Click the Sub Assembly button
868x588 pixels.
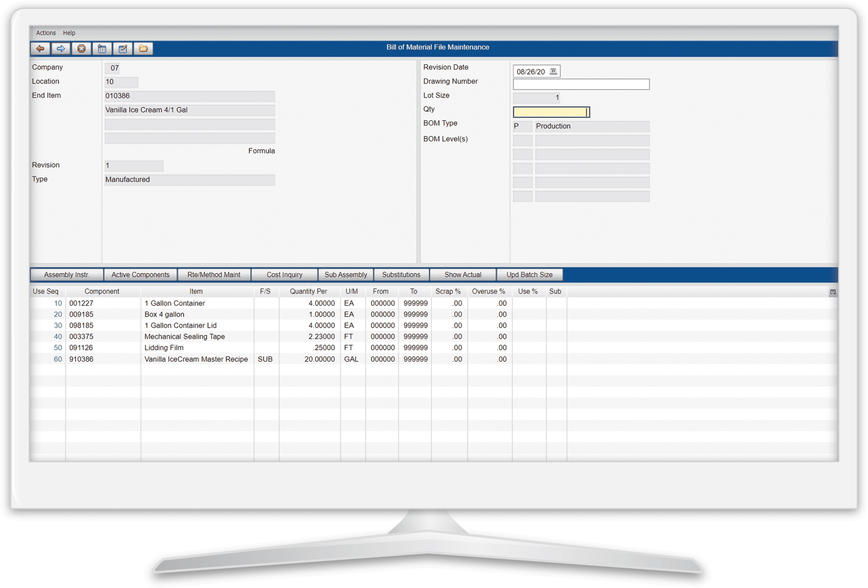tap(346, 275)
